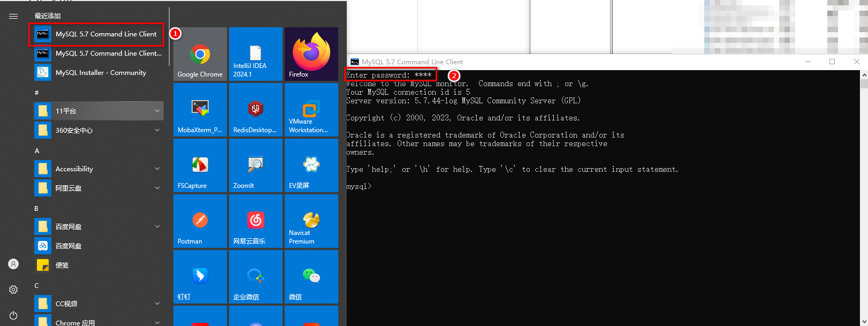
Task: Click MySQL 5.7 Command Line Client title bar
Action: click(x=573, y=62)
